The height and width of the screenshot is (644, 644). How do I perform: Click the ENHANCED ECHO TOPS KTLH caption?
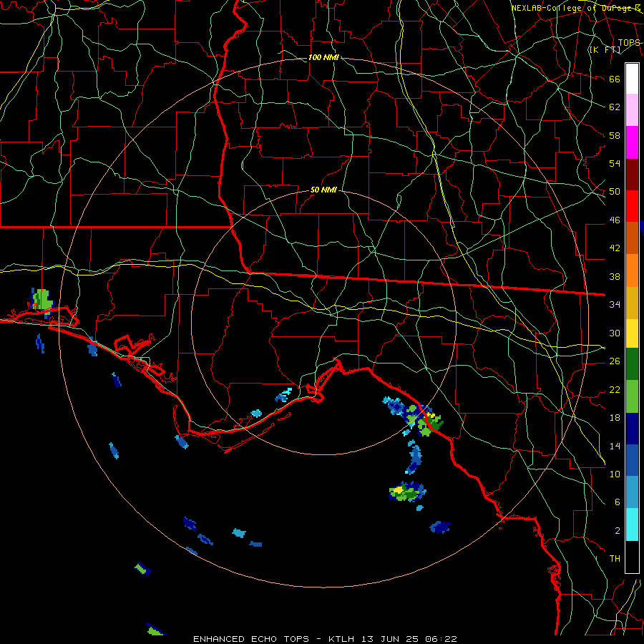[x=325, y=639]
